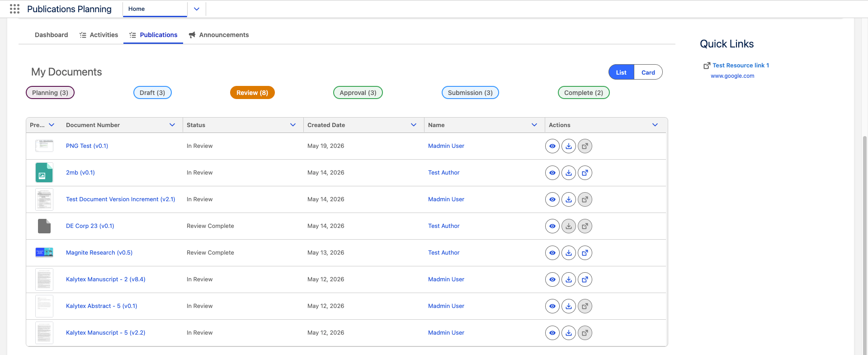Download Kalytex Manuscript - 5 document
Image resolution: width=868 pixels, height=355 pixels.
coord(569,333)
